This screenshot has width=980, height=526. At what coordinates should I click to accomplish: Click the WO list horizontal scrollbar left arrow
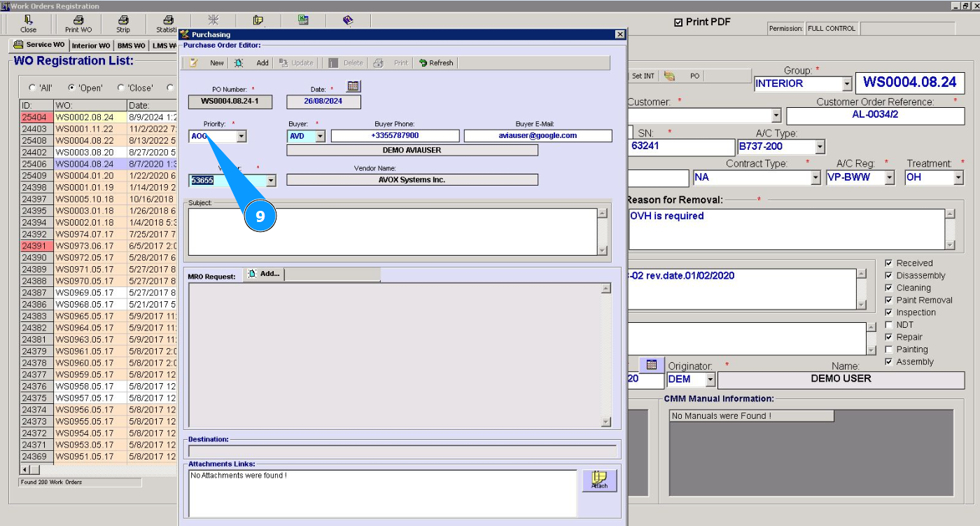point(25,469)
